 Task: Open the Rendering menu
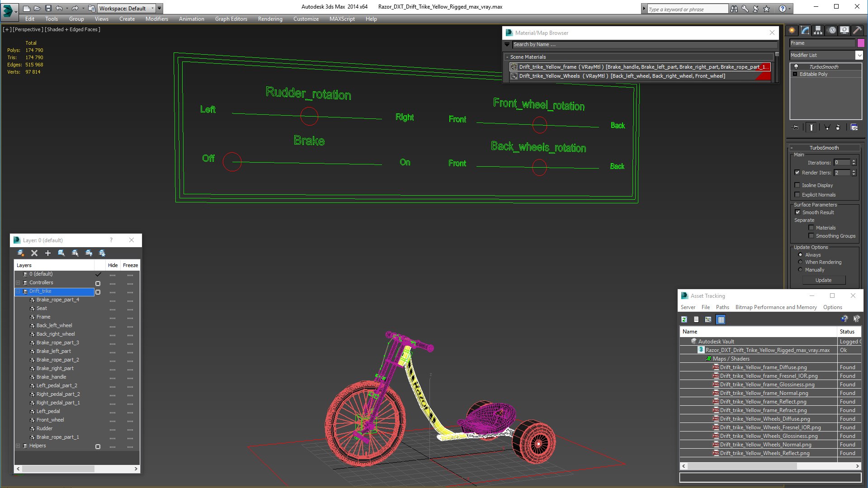270,19
